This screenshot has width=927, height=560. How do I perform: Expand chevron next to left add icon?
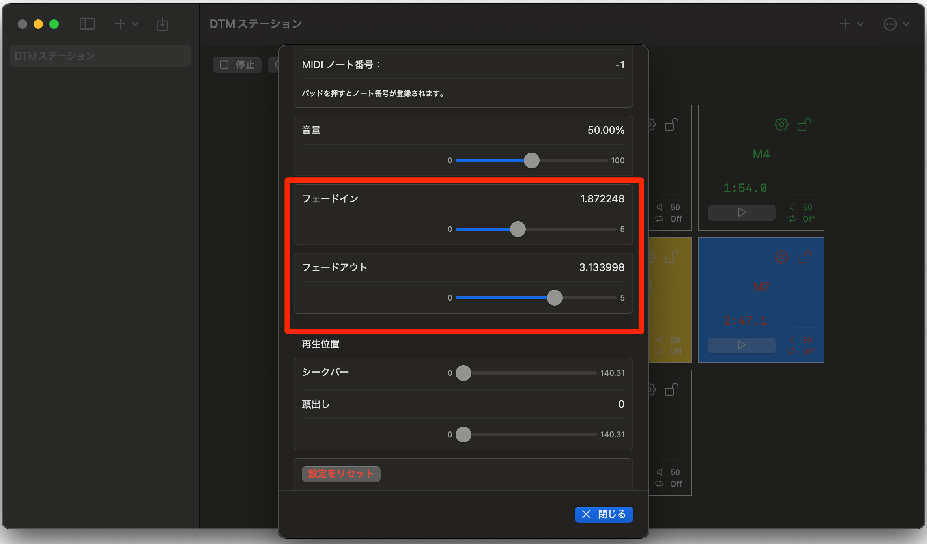[x=135, y=24]
